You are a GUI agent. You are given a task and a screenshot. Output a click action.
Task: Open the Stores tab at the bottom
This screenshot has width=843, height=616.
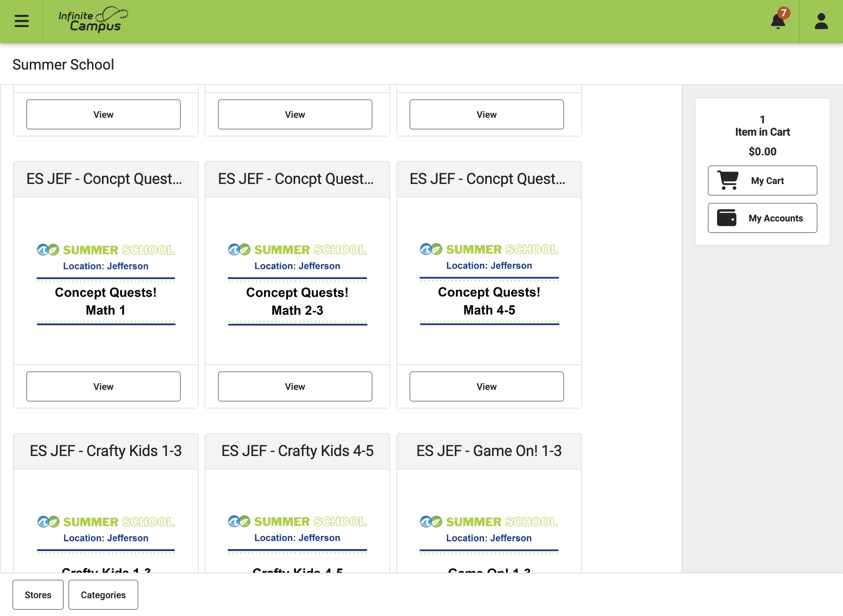(x=38, y=595)
